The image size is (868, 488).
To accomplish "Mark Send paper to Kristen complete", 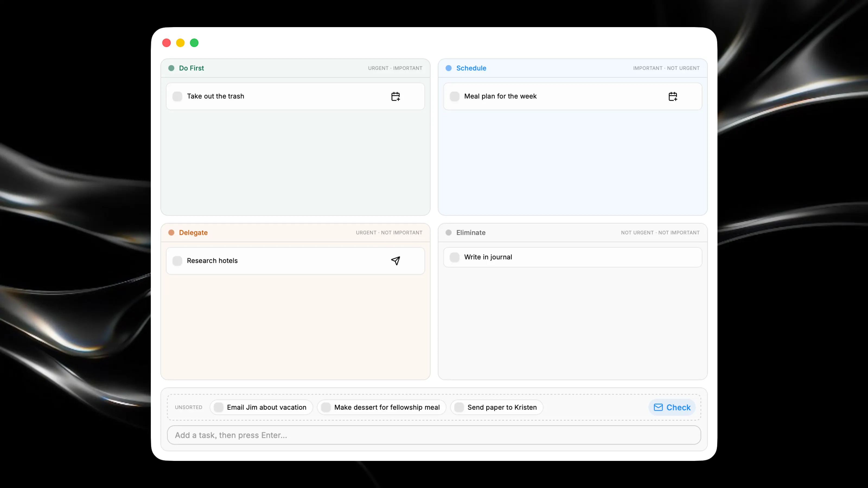I will click(459, 407).
